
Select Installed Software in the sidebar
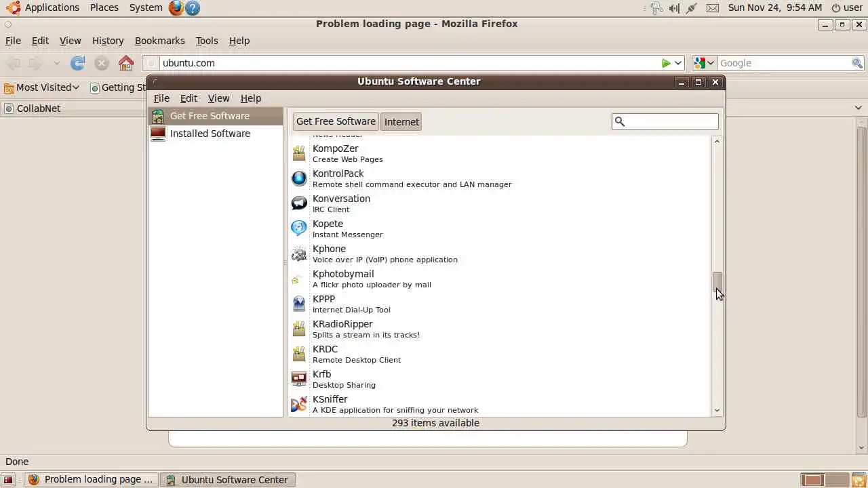point(216,134)
